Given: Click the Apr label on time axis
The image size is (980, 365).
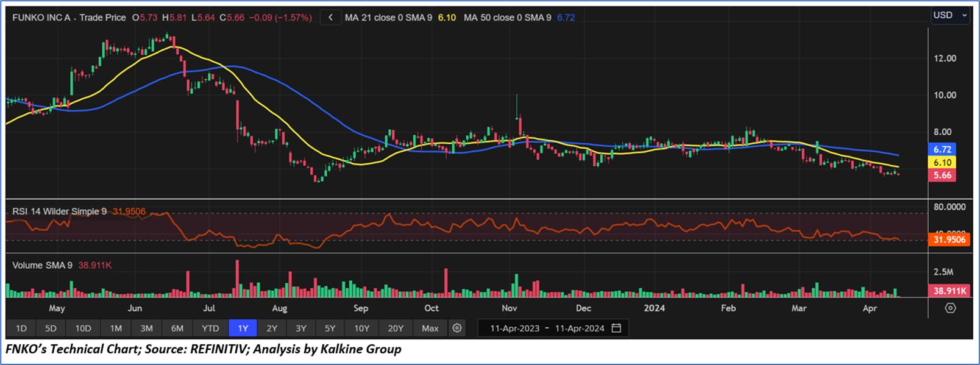Looking at the screenshot, I should click(870, 308).
